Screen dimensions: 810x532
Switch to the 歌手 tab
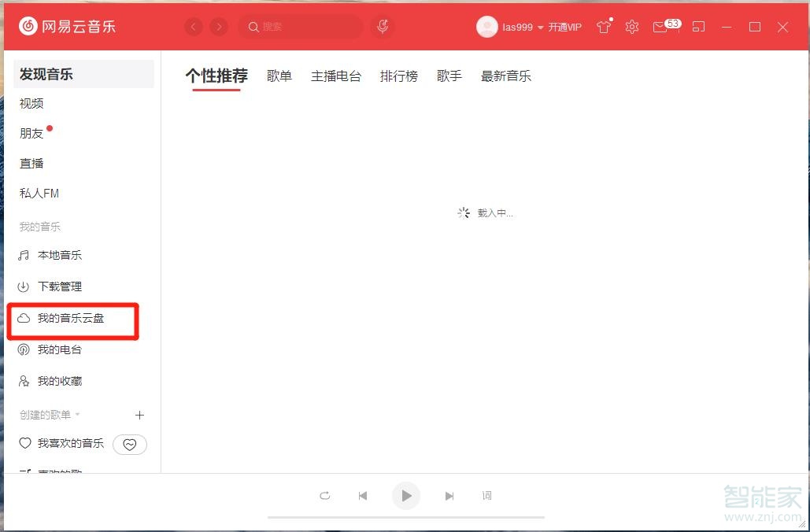[x=449, y=76]
